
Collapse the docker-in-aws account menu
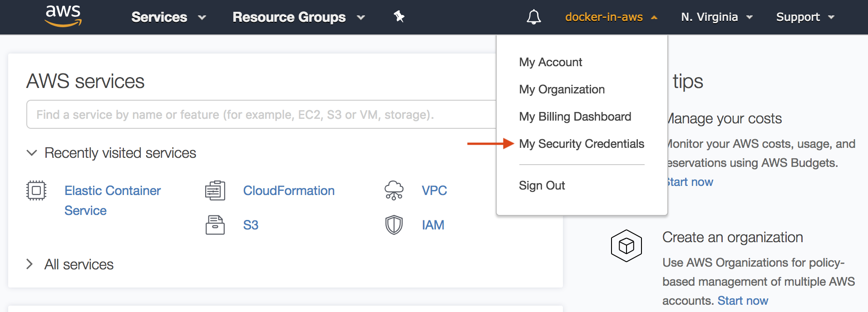(611, 17)
